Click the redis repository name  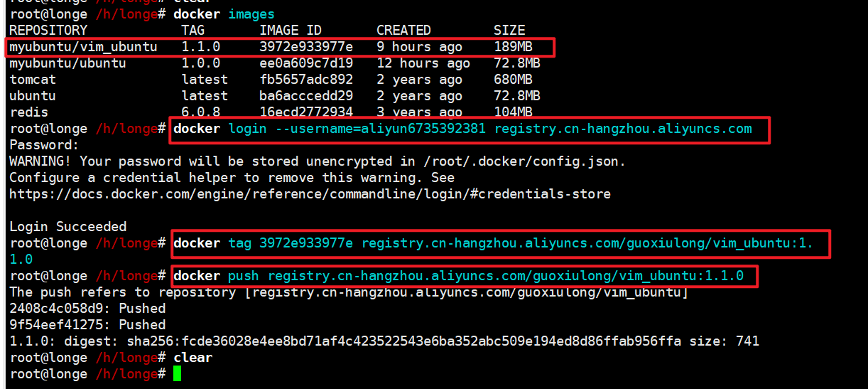pyautogui.click(x=29, y=112)
